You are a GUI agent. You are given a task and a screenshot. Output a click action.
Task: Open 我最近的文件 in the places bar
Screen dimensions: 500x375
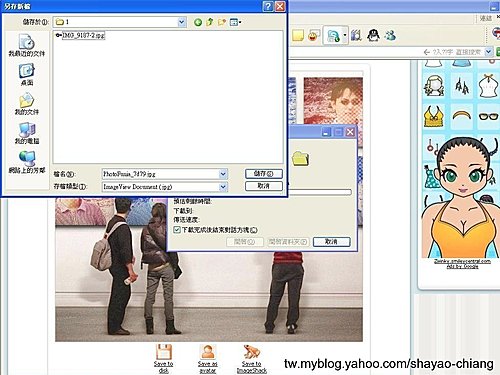[27, 45]
